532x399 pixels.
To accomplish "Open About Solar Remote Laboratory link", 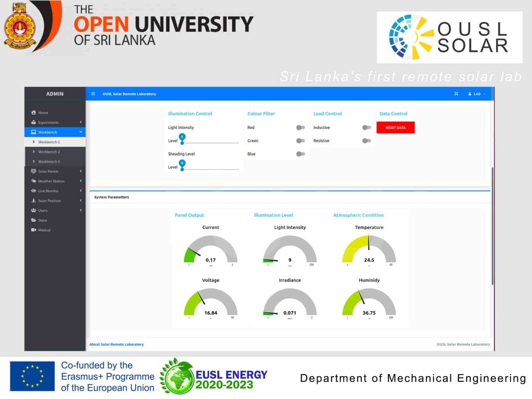I will 116,344.
